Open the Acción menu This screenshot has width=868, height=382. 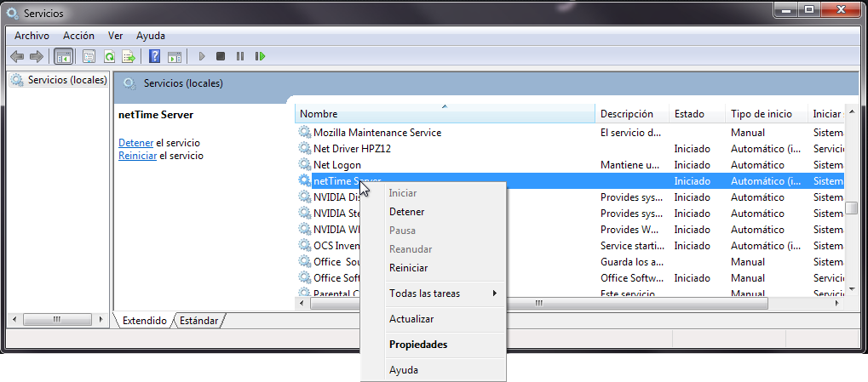coord(78,36)
